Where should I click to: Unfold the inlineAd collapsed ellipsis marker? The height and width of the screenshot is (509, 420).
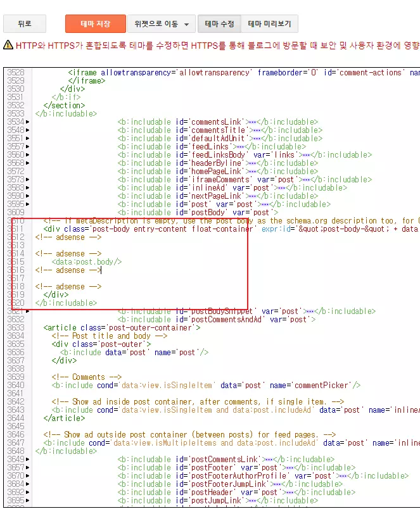pyautogui.click(x=281, y=188)
